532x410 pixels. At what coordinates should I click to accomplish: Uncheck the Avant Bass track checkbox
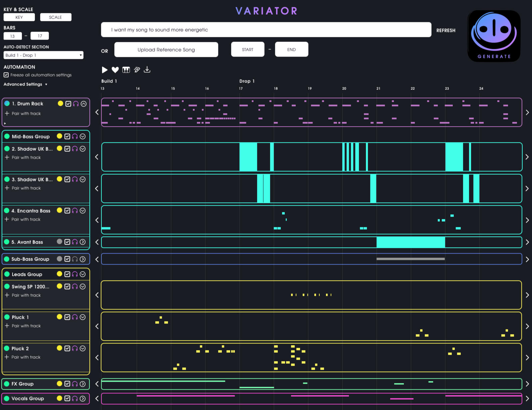click(67, 242)
